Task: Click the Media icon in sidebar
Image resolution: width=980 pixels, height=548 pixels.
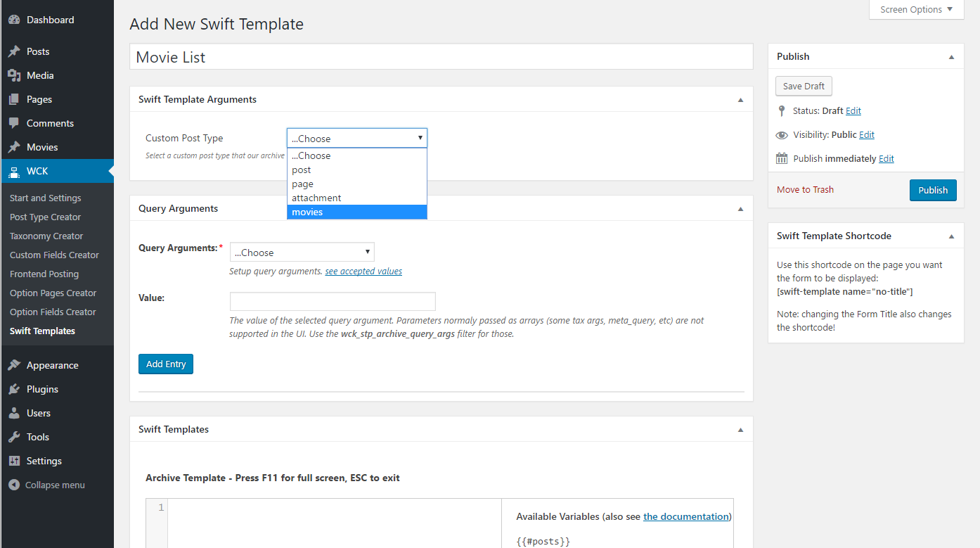Action: (14, 75)
